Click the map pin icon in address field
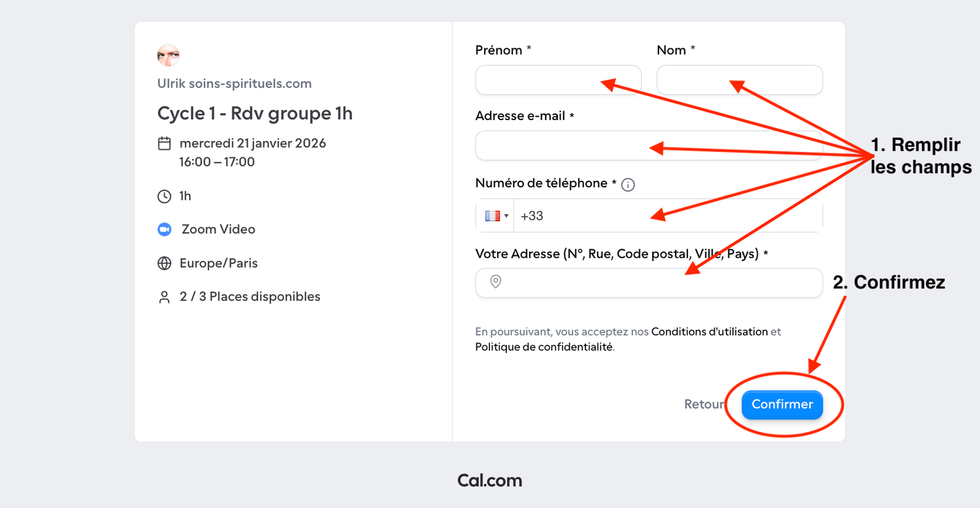The width and height of the screenshot is (980, 508). (496, 282)
